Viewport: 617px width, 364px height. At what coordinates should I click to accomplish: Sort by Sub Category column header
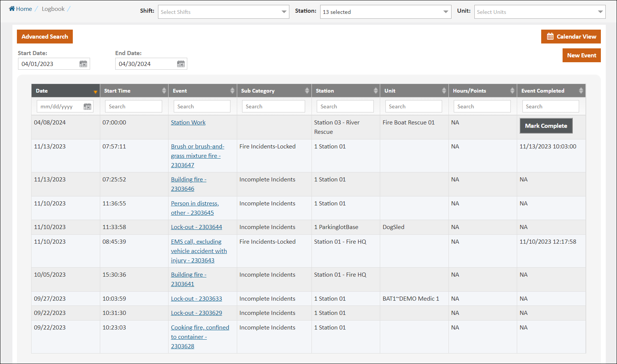tap(258, 91)
